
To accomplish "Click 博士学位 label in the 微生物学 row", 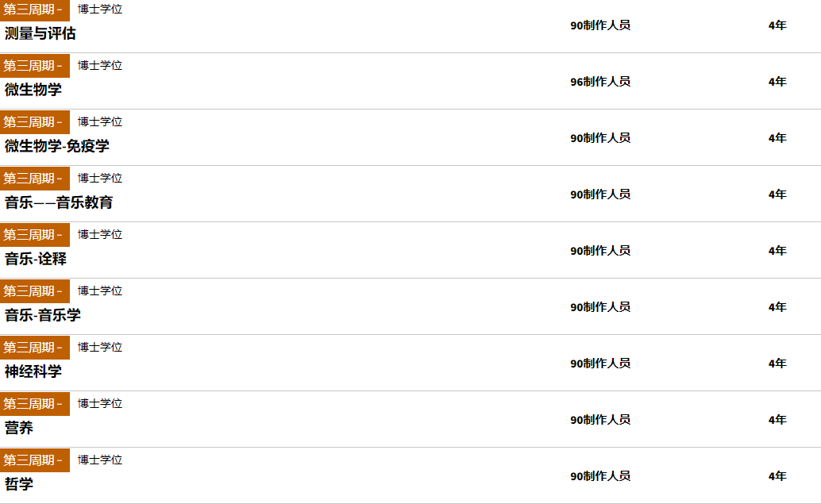I will pos(100,65).
